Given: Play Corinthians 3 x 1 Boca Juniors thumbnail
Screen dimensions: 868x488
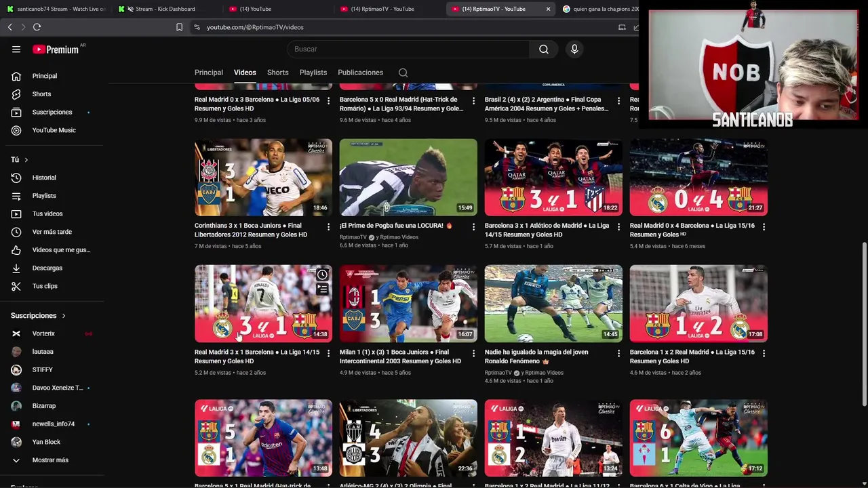Looking at the screenshot, I should [x=263, y=177].
